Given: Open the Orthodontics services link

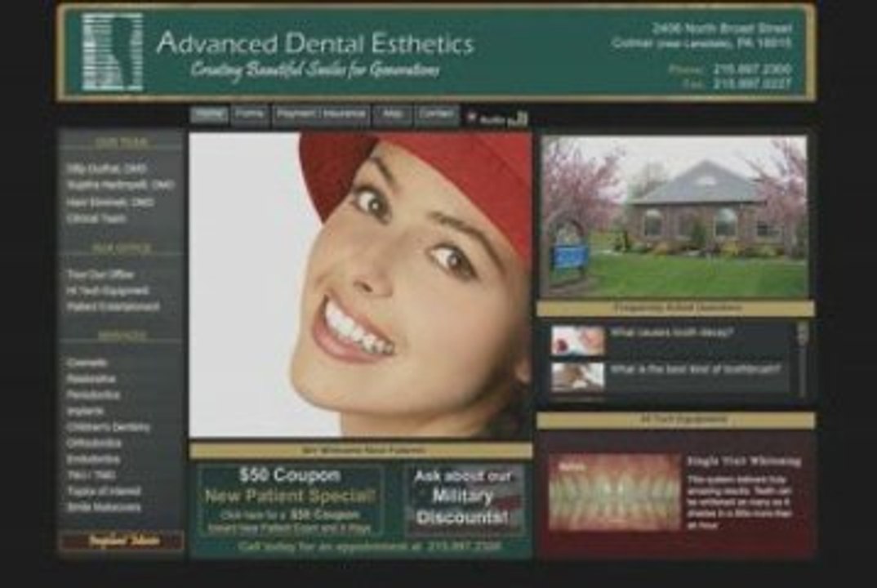Looking at the screenshot, I should coord(94,443).
